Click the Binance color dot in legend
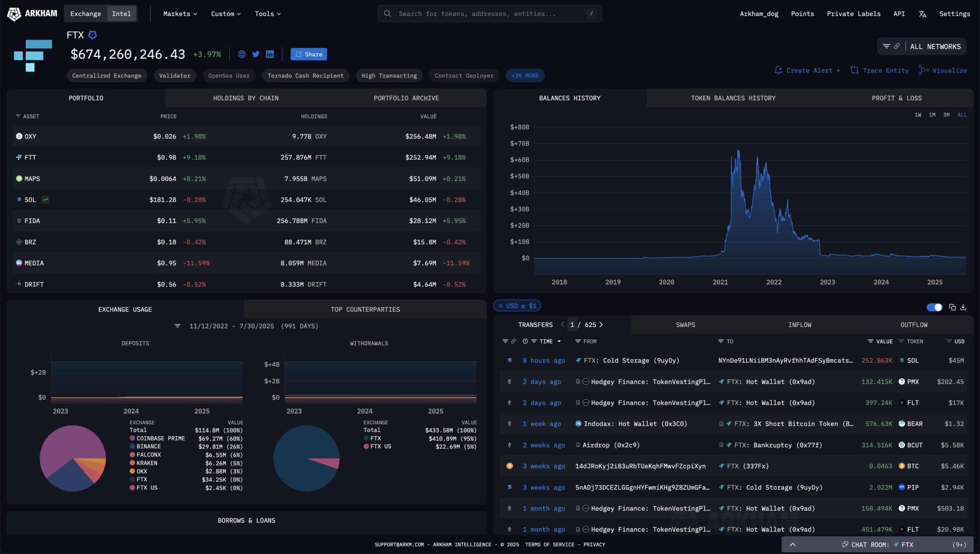The image size is (980, 554). (132, 446)
